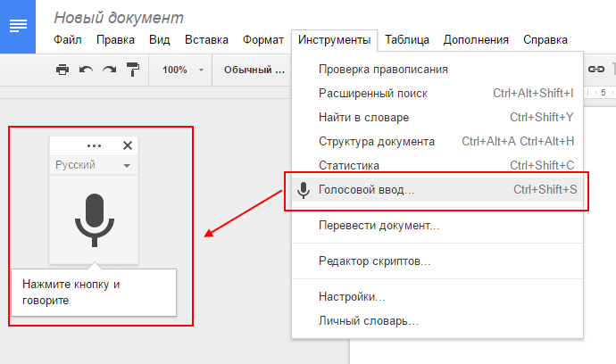Click the redo arrow icon
Viewport: 616px width, 364px height.
coord(109,70)
